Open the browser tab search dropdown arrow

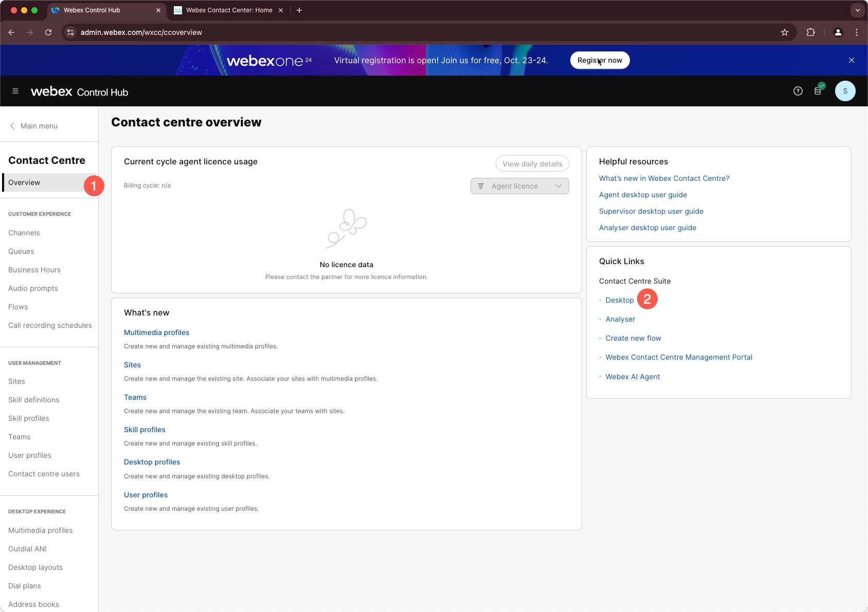click(857, 10)
